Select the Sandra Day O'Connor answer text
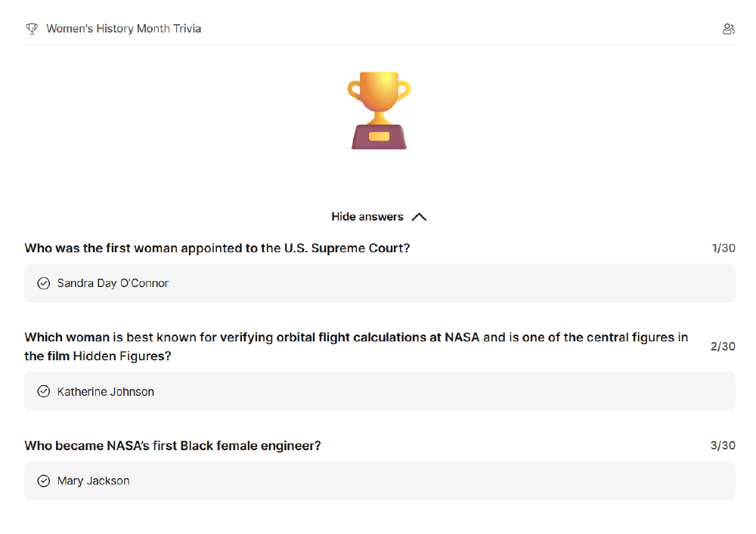This screenshot has height=534, width=756. pyautogui.click(x=113, y=283)
